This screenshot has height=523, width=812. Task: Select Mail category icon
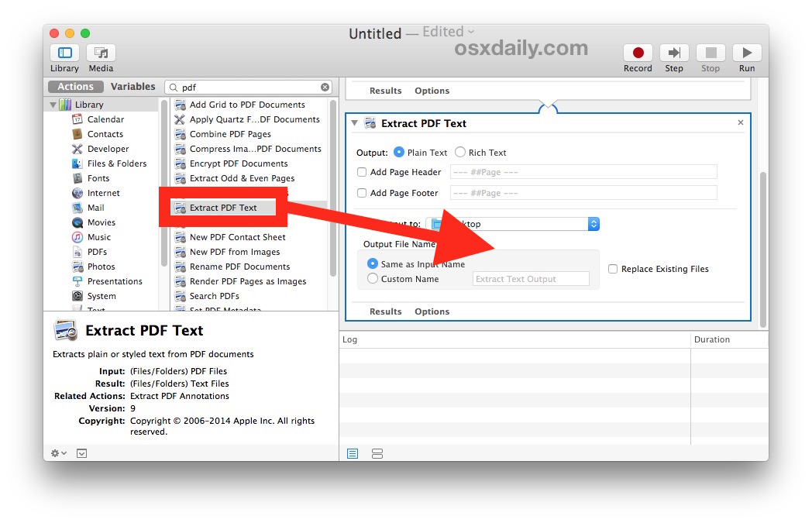pyautogui.click(x=77, y=208)
